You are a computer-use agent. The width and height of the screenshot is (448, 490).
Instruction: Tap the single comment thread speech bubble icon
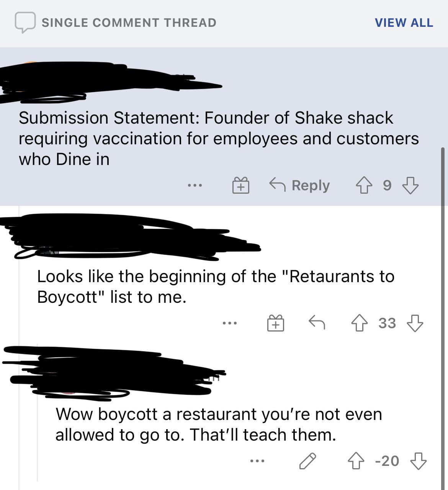25,22
